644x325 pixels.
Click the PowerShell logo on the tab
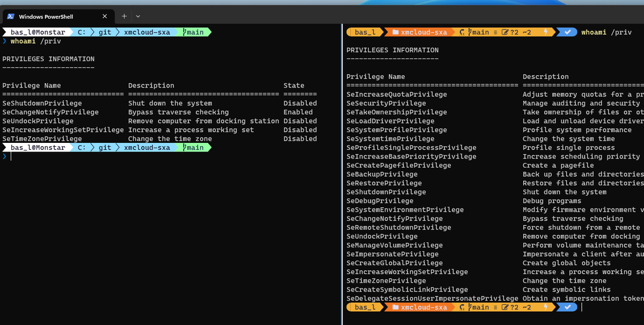10,16
